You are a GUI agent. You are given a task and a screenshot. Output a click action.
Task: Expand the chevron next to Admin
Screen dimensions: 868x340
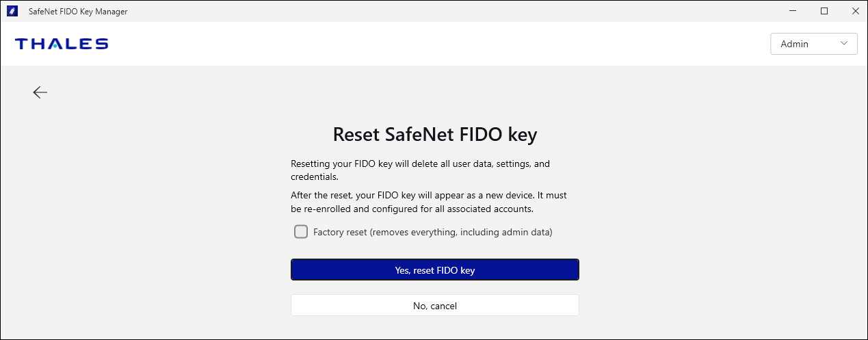click(844, 44)
